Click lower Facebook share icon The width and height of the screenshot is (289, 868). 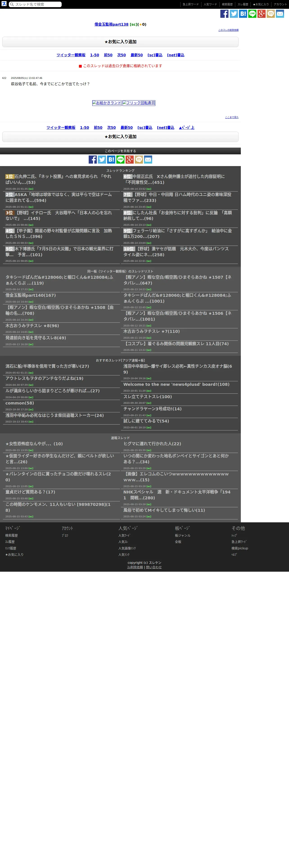pyautogui.click(x=93, y=159)
